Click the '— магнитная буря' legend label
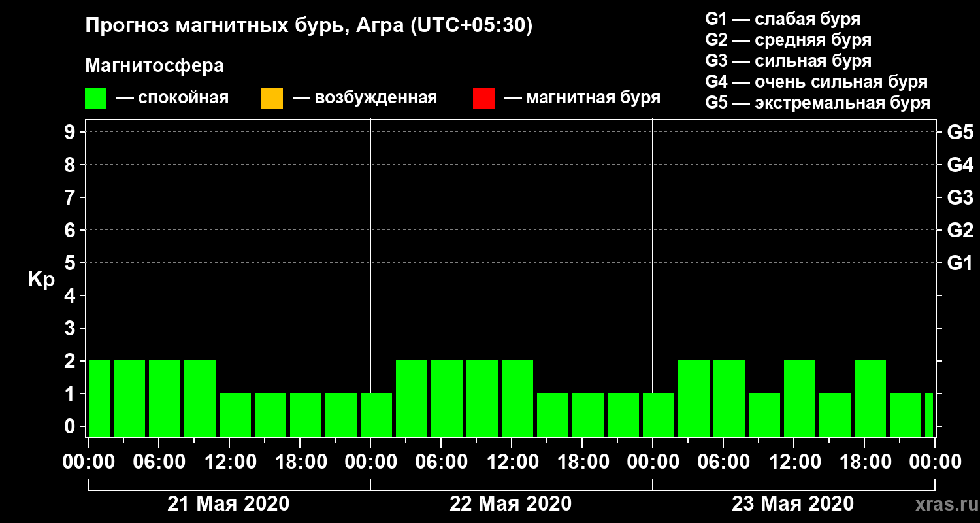 [582, 98]
